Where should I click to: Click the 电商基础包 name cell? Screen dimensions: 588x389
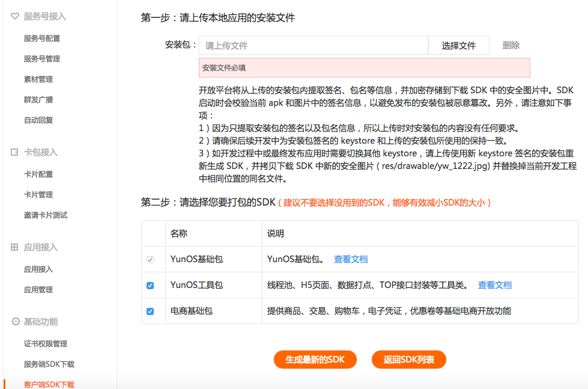click(x=214, y=311)
